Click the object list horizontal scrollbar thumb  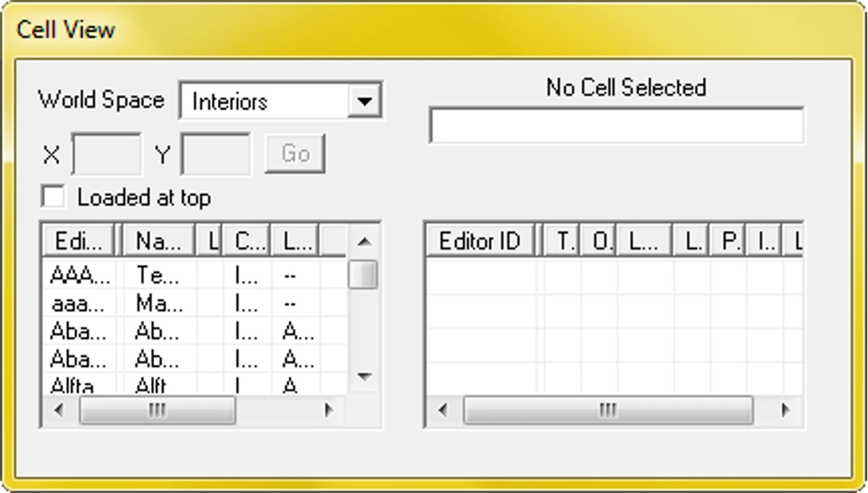(x=608, y=410)
